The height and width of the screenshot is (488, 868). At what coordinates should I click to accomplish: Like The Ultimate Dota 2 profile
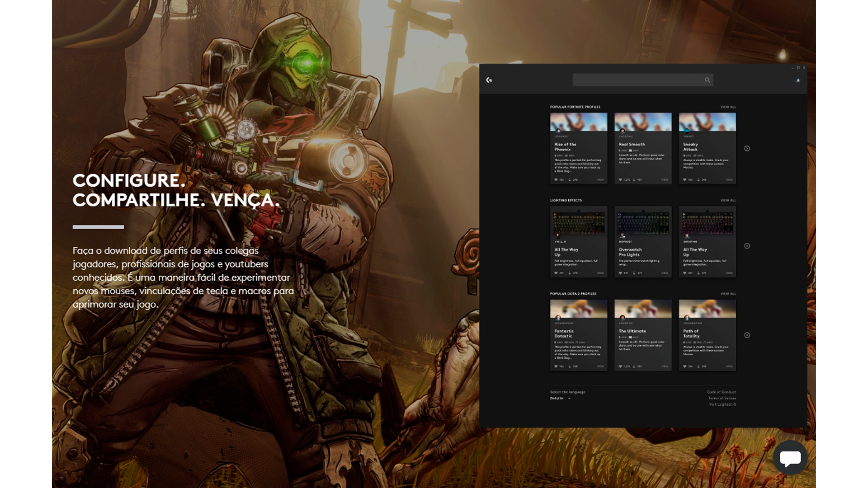pyautogui.click(x=620, y=366)
